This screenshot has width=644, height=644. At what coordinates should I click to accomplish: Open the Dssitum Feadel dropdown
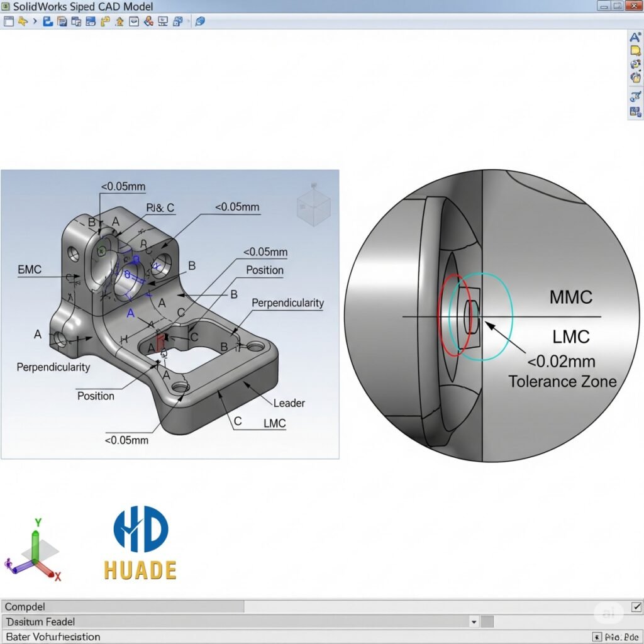click(474, 621)
